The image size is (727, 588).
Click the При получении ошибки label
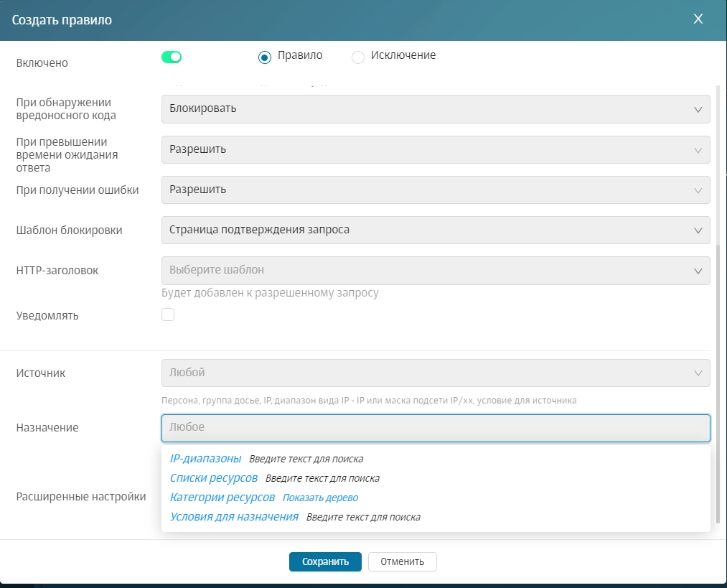(x=78, y=190)
